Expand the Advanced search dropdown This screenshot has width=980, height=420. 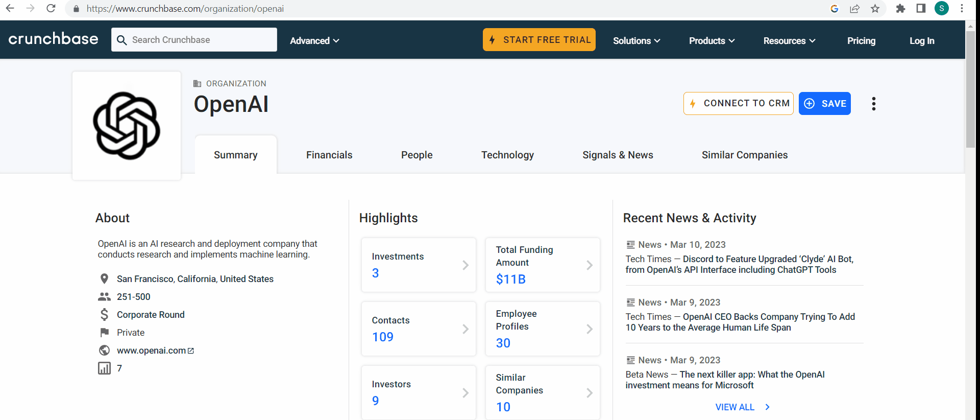(314, 41)
